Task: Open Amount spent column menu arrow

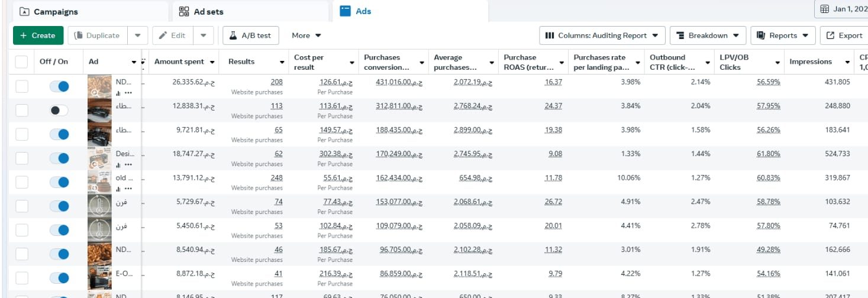Action: [x=212, y=62]
